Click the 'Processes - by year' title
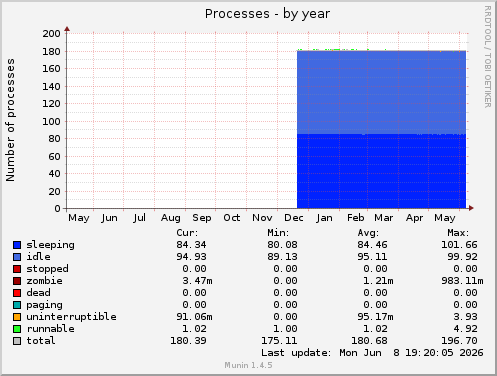Screen dimensions: 497x376 click(267, 14)
